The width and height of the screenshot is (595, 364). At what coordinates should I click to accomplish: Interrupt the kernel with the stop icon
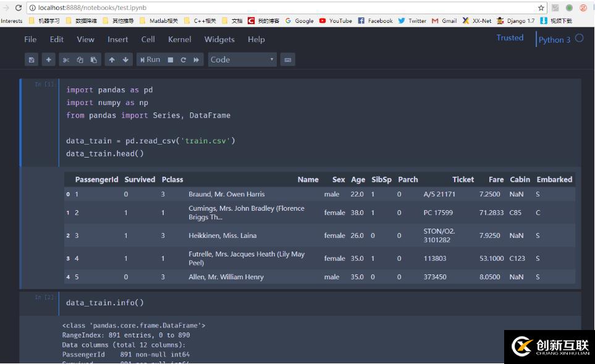tap(171, 59)
